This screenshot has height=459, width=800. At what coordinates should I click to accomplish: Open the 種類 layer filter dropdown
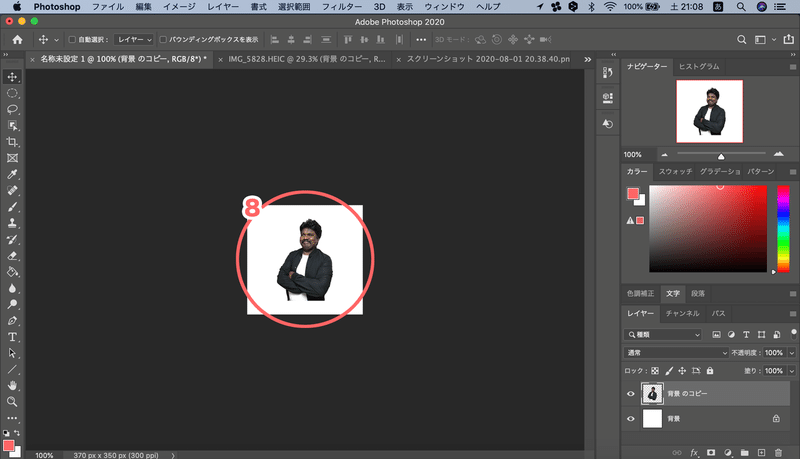(x=663, y=335)
